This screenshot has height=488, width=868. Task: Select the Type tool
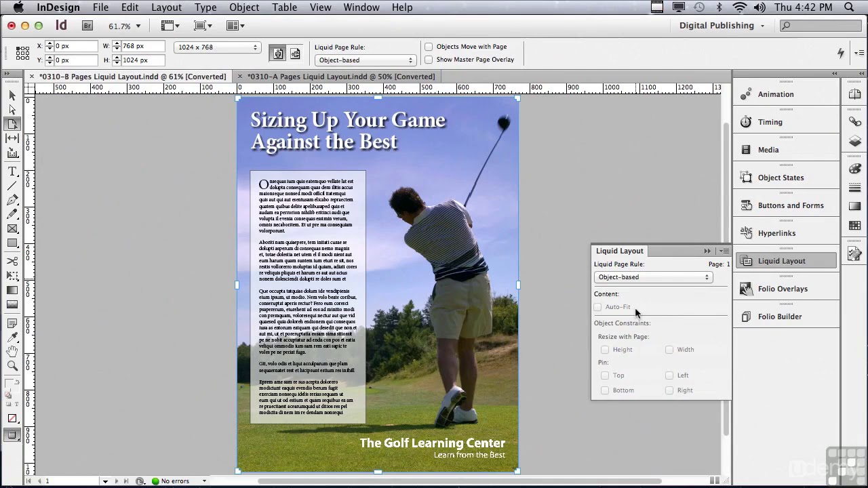[x=12, y=171]
